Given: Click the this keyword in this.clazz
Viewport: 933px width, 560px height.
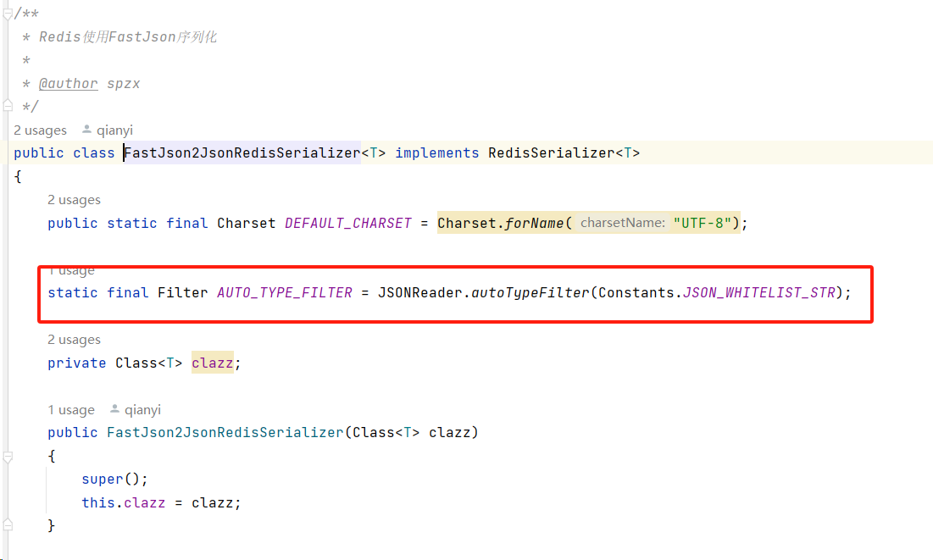Looking at the screenshot, I should [x=98, y=503].
